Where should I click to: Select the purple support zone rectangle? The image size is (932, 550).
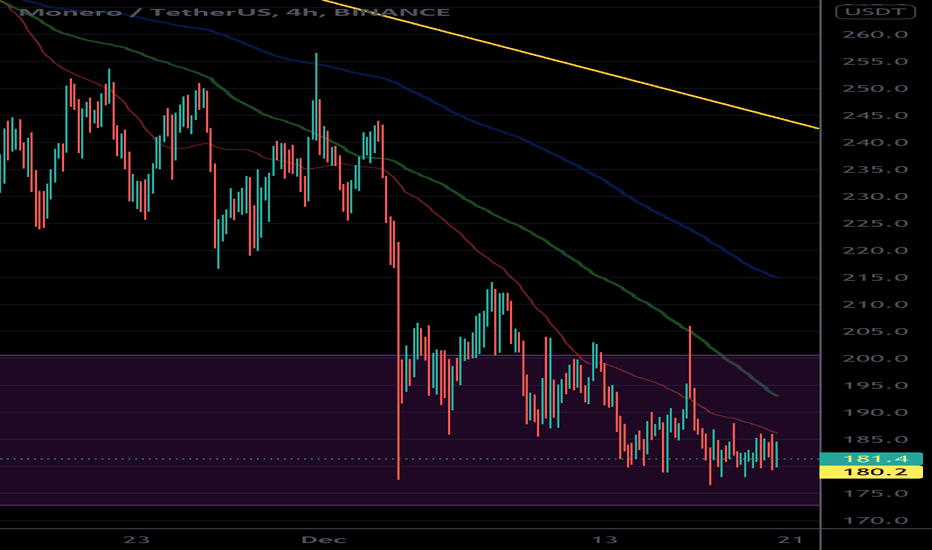pyautogui.click(x=410, y=430)
